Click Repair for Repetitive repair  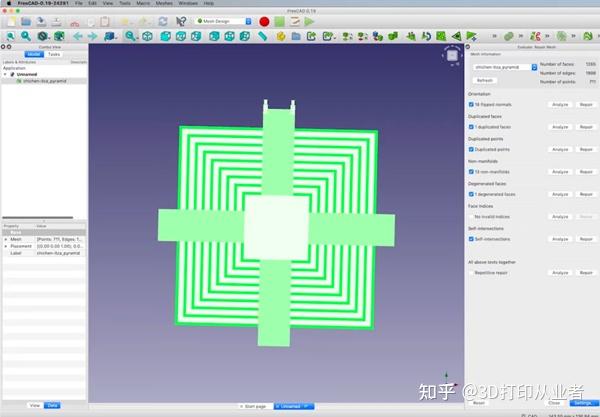(x=586, y=273)
